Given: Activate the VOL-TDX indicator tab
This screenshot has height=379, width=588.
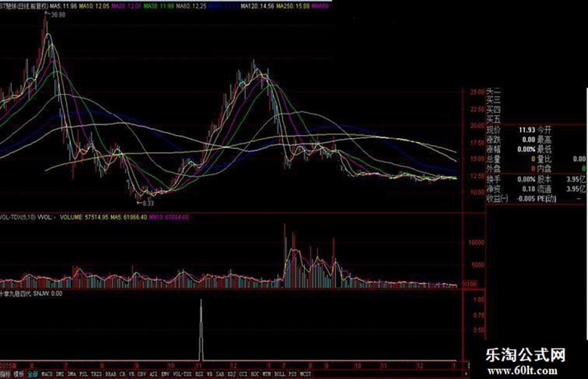Looking at the screenshot, I should point(182,374).
